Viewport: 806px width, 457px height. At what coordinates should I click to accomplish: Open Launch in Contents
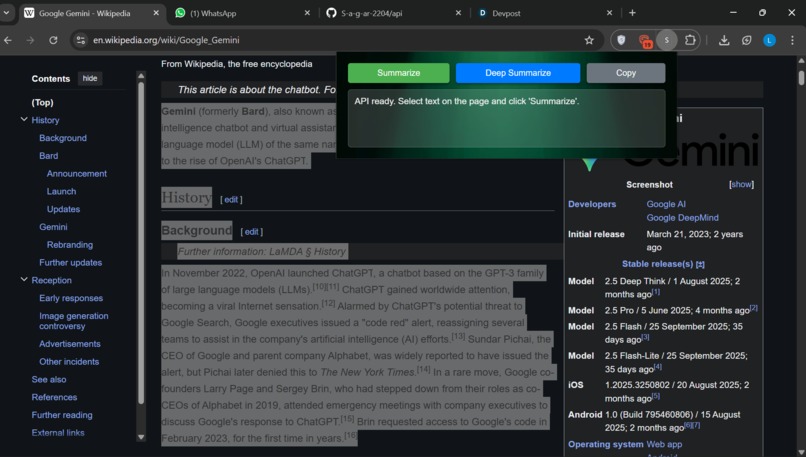(61, 191)
